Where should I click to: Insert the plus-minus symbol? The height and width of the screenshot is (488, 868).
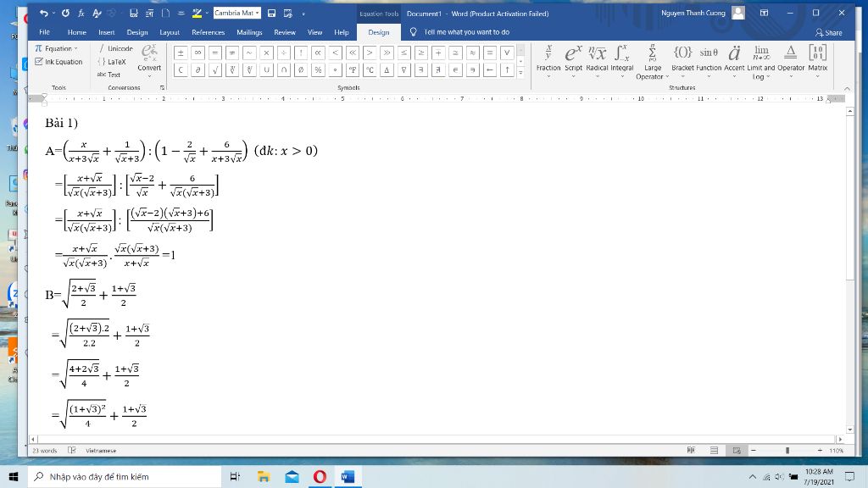(x=181, y=53)
